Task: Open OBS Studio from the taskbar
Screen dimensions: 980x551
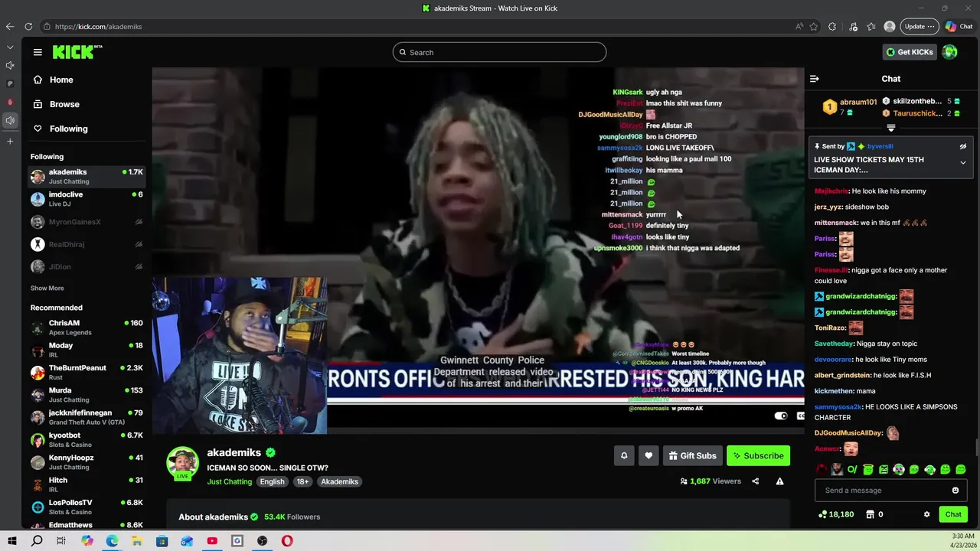Action: (x=263, y=541)
